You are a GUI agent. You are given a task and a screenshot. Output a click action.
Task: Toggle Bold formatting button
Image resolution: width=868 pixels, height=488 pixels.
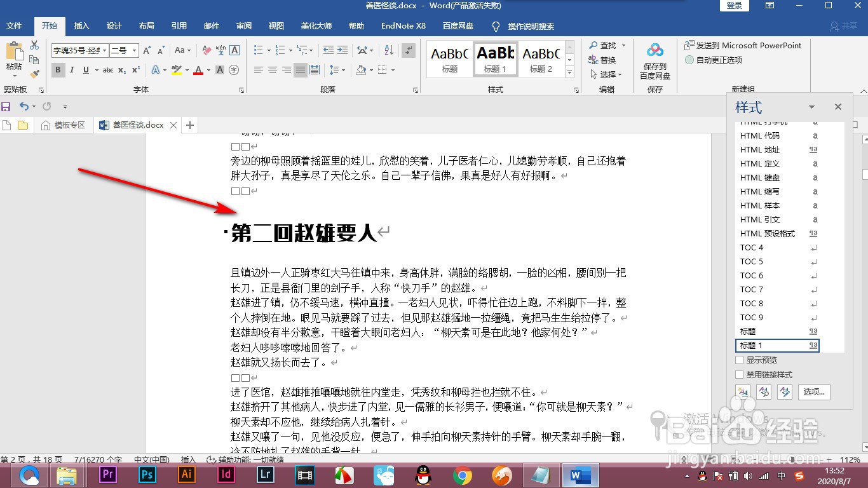(x=58, y=70)
